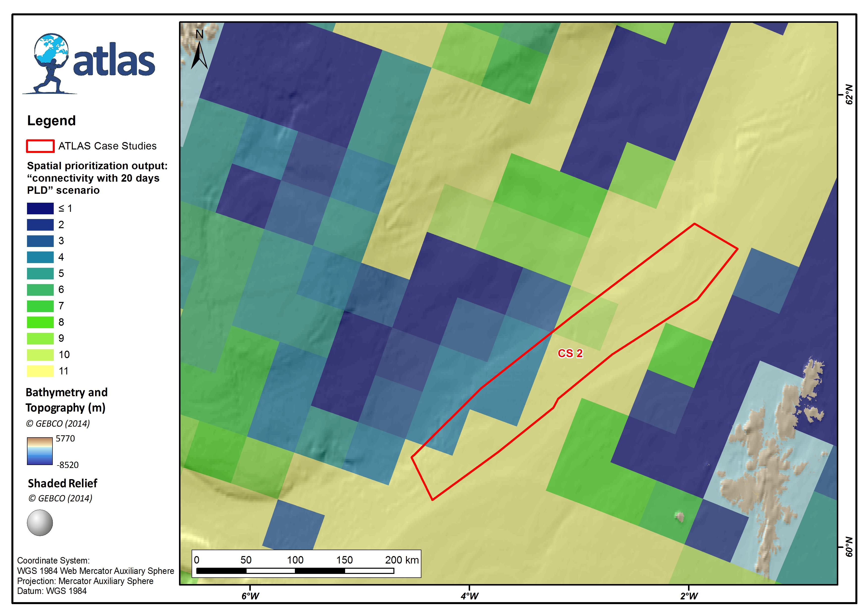Click the 'Bathymetry and Topography (m)' heading
Viewport: 868px width, 614px height.
pyautogui.click(x=67, y=400)
